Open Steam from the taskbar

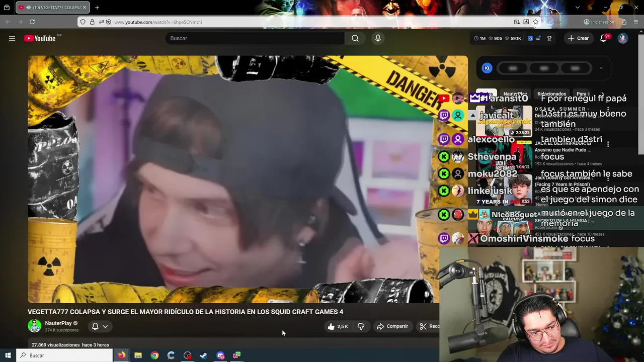click(x=204, y=355)
